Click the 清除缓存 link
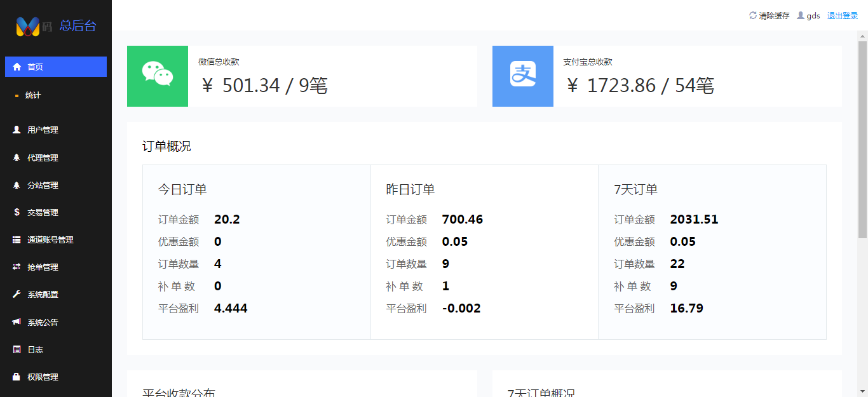Image resolution: width=868 pixels, height=397 pixels. pos(774,16)
